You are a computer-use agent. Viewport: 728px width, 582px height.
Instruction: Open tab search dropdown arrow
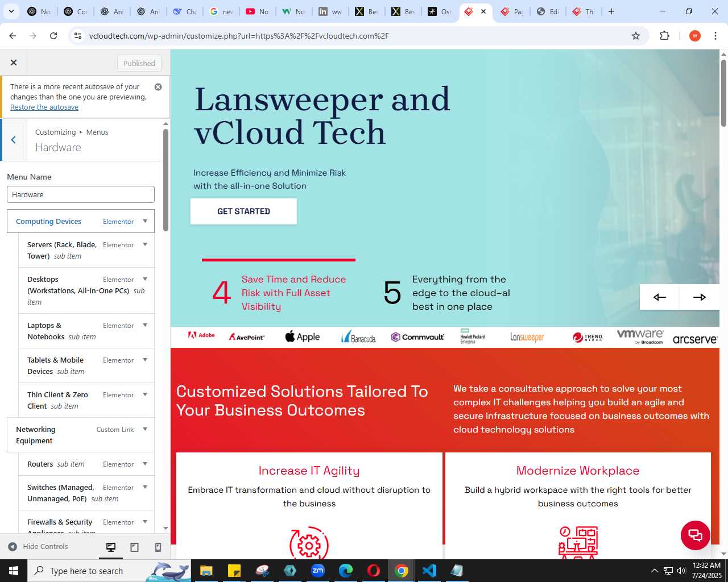(11, 11)
